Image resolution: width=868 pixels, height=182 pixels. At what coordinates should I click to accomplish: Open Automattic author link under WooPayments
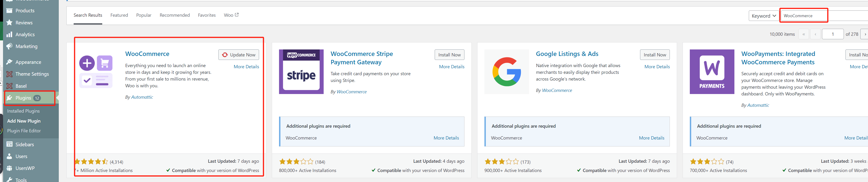(x=758, y=105)
